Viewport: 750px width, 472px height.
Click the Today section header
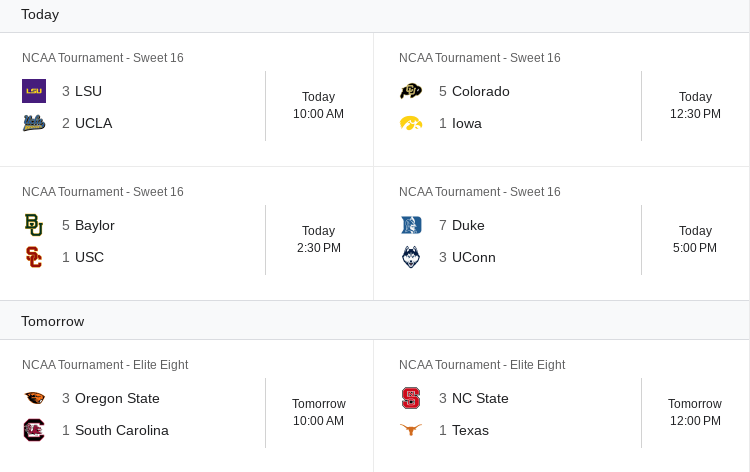(x=40, y=14)
